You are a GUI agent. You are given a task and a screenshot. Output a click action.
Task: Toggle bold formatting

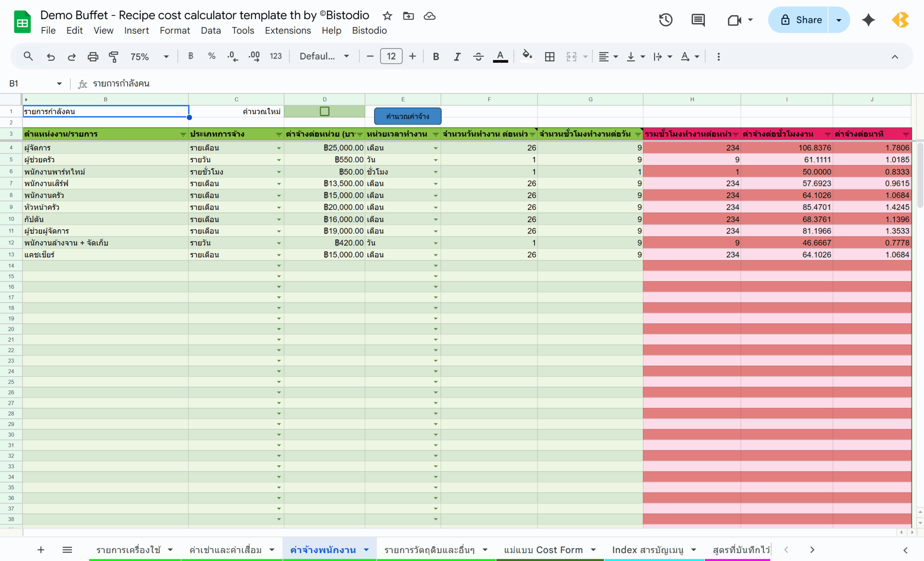pyautogui.click(x=436, y=57)
